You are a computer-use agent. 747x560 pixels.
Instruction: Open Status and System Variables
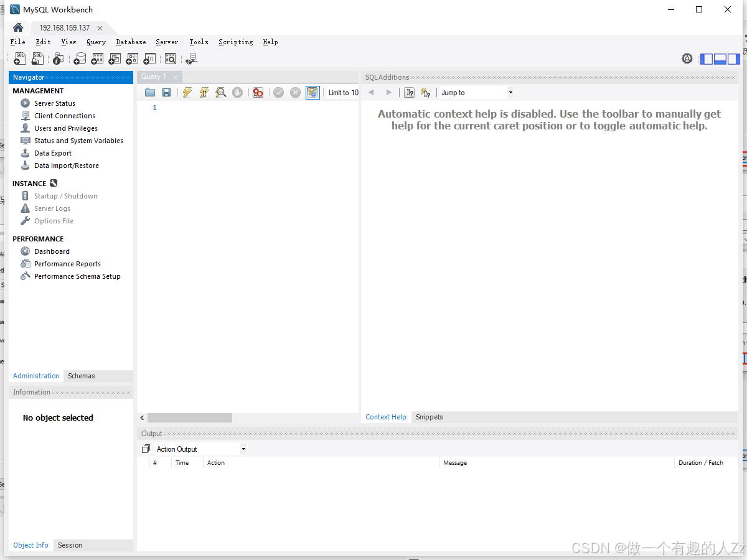point(78,141)
